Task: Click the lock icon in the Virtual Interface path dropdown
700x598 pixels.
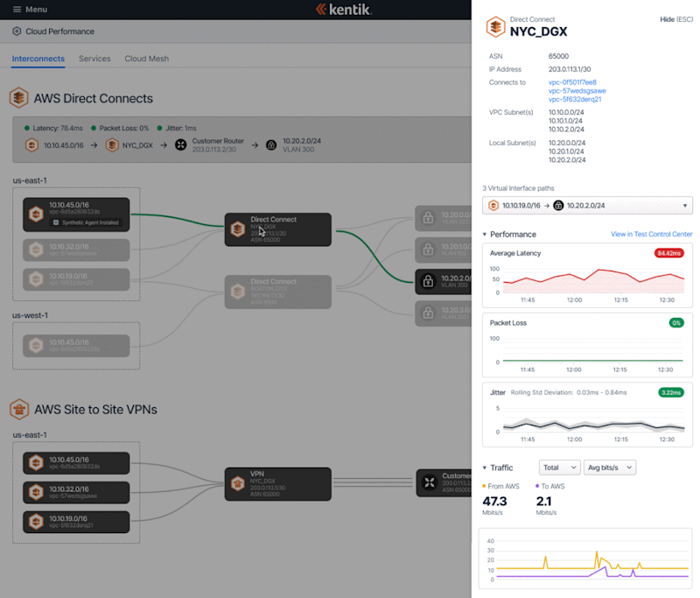Action: [x=558, y=206]
